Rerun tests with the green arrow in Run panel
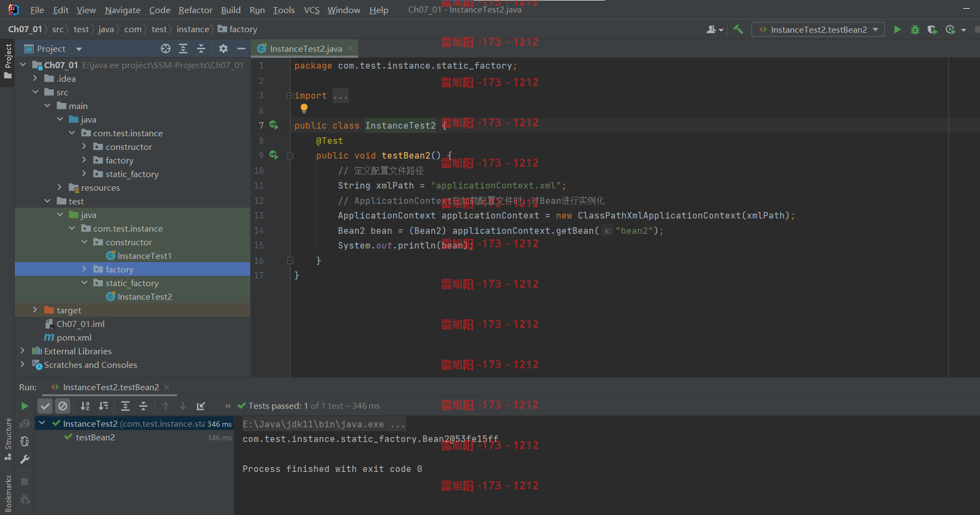980x515 pixels. tap(25, 406)
